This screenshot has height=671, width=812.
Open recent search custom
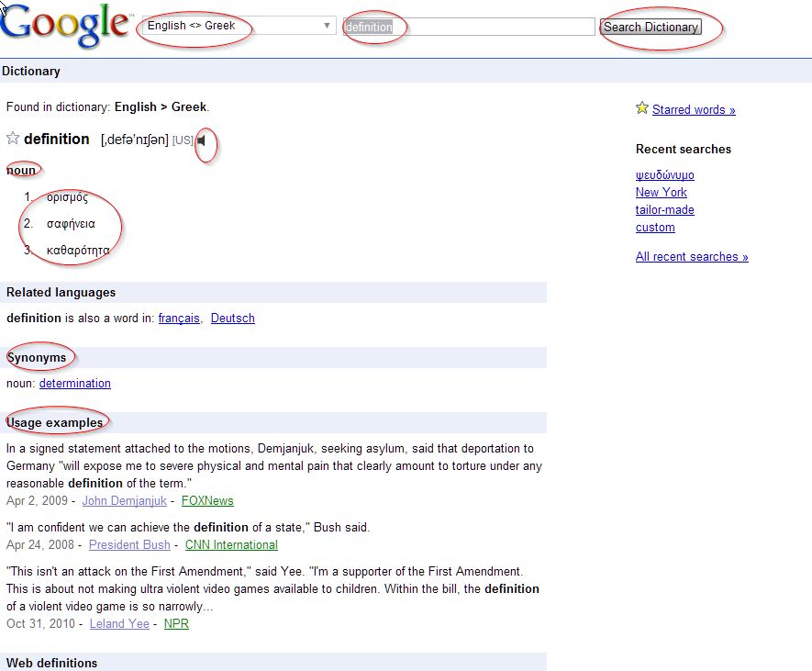655,227
